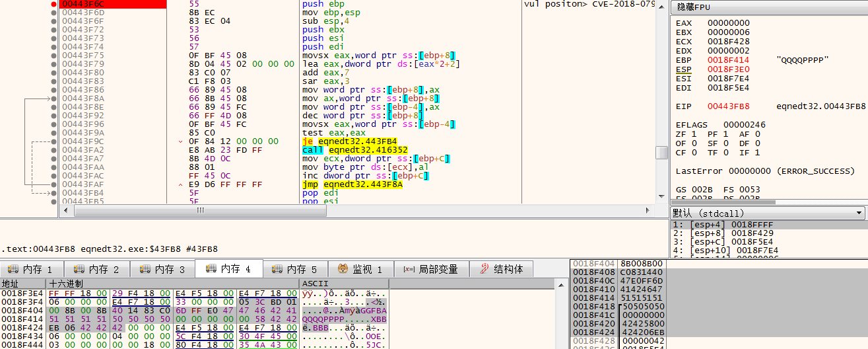The width and height of the screenshot is (868, 349).
Task: Switch to the 内存 1 tab
Action: click(x=33, y=269)
